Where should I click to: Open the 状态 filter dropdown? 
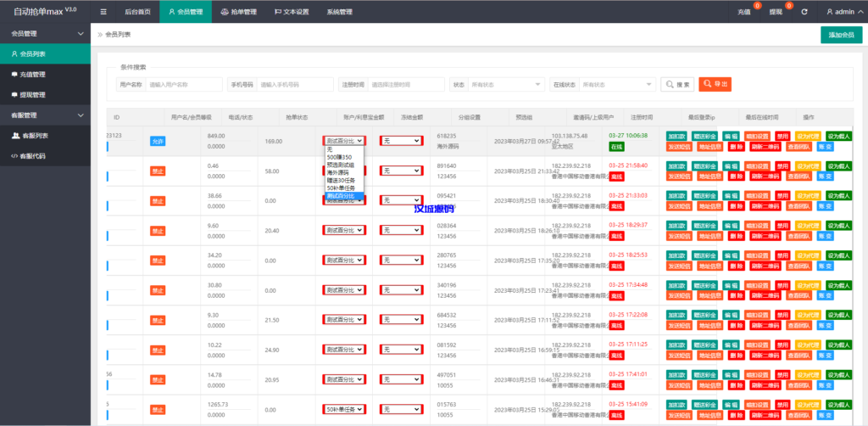(x=505, y=85)
